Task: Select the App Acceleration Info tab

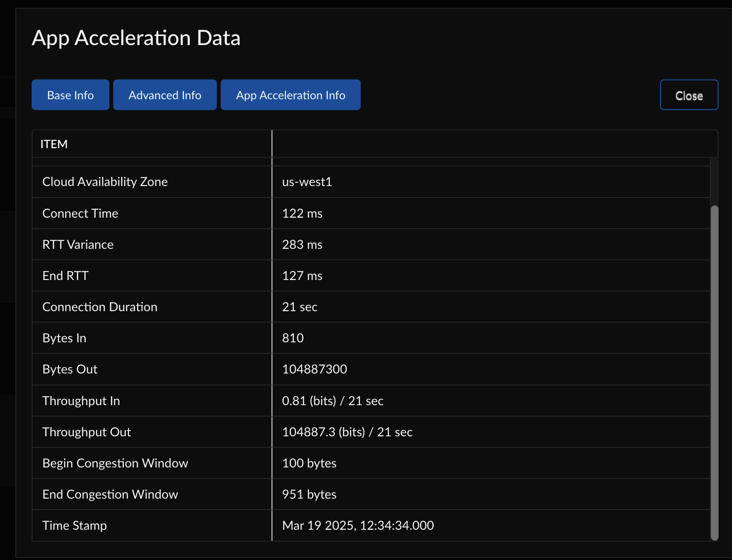Action: click(290, 95)
